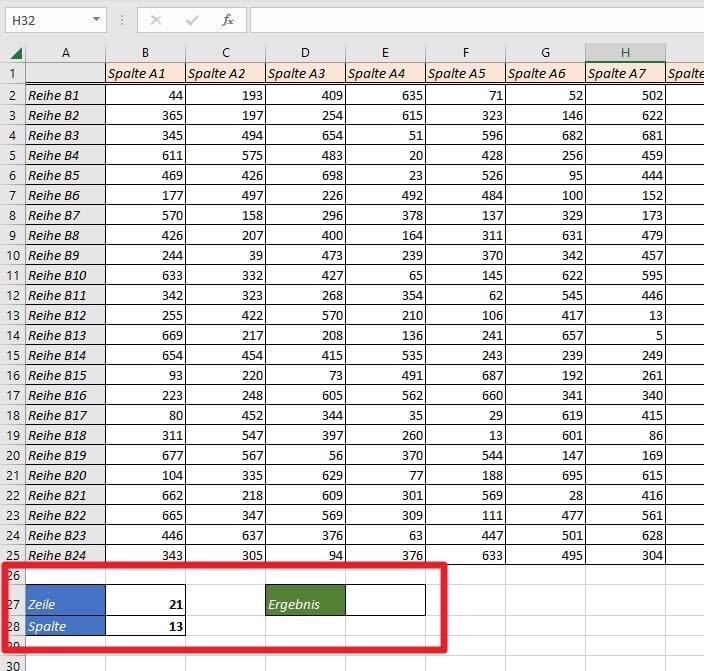
Task: Select cell 682 in Reihe B3 row
Action: point(546,135)
